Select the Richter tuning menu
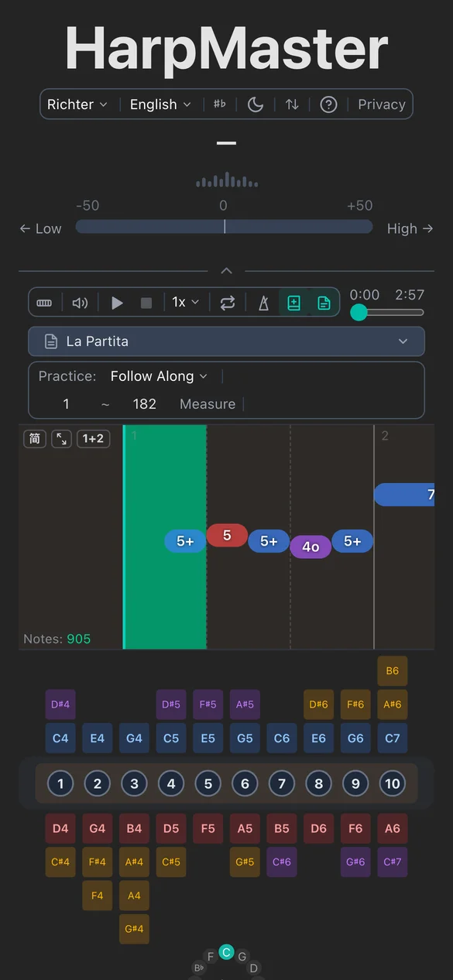This screenshot has height=980, width=453. [77, 104]
